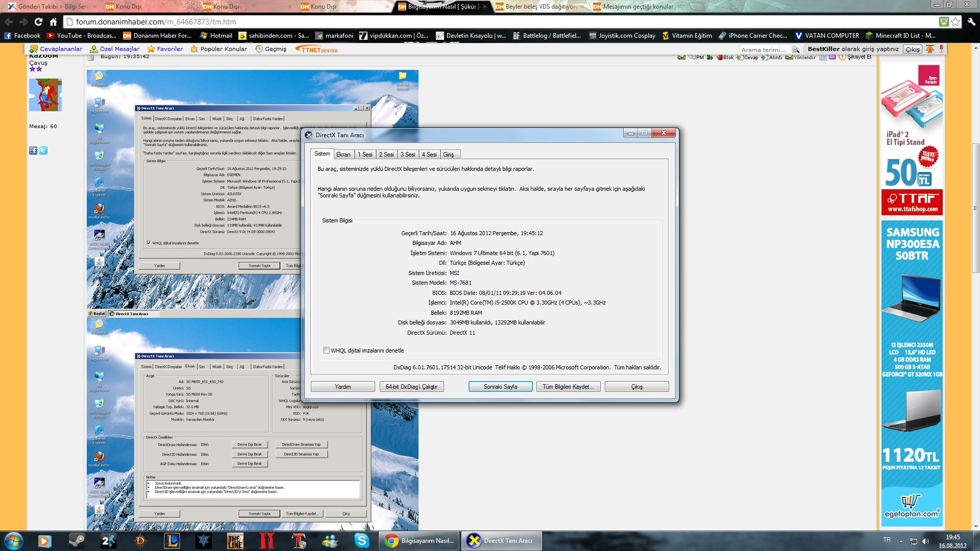This screenshot has height=551, width=980.
Task: Open the Battlelog bookmark
Action: pyautogui.click(x=547, y=36)
